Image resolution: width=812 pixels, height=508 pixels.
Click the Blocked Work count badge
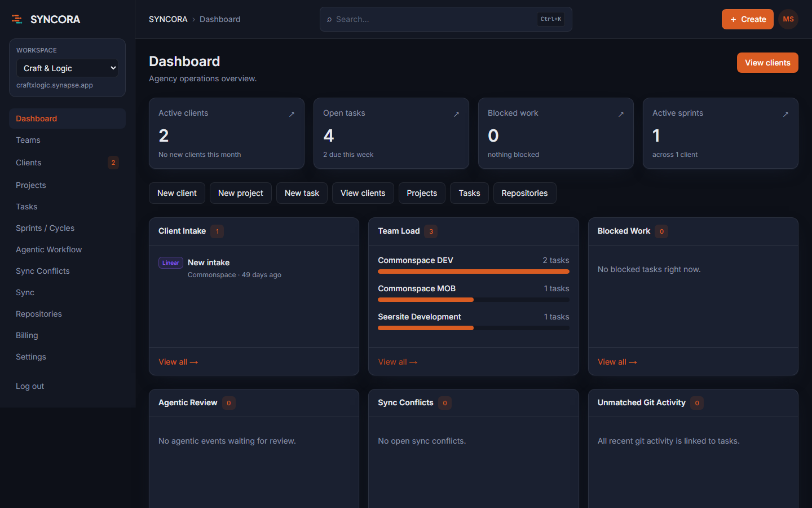(x=661, y=231)
